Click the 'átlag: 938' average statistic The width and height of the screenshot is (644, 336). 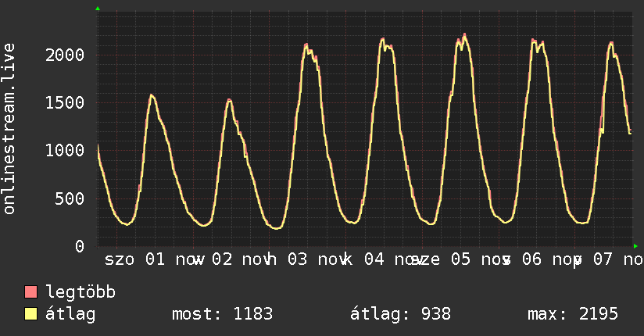pyautogui.click(x=401, y=314)
